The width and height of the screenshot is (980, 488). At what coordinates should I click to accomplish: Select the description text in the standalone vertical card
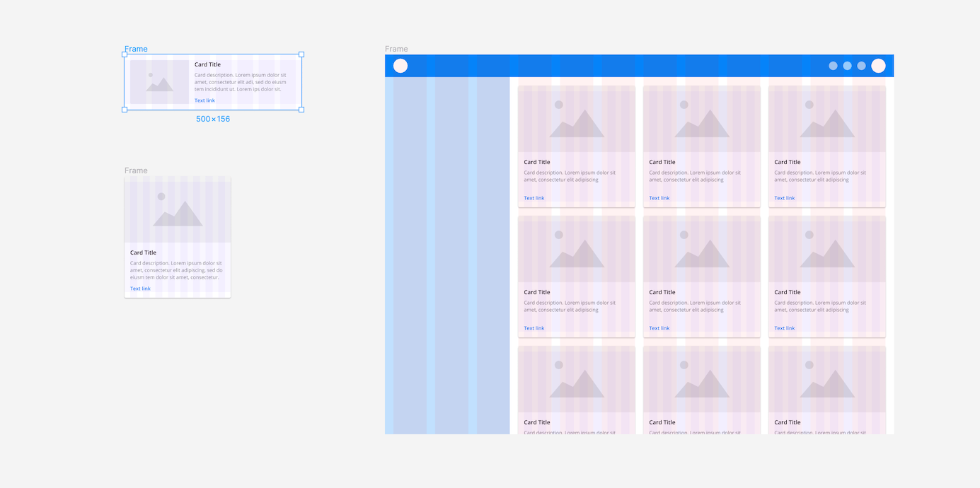pyautogui.click(x=177, y=270)
